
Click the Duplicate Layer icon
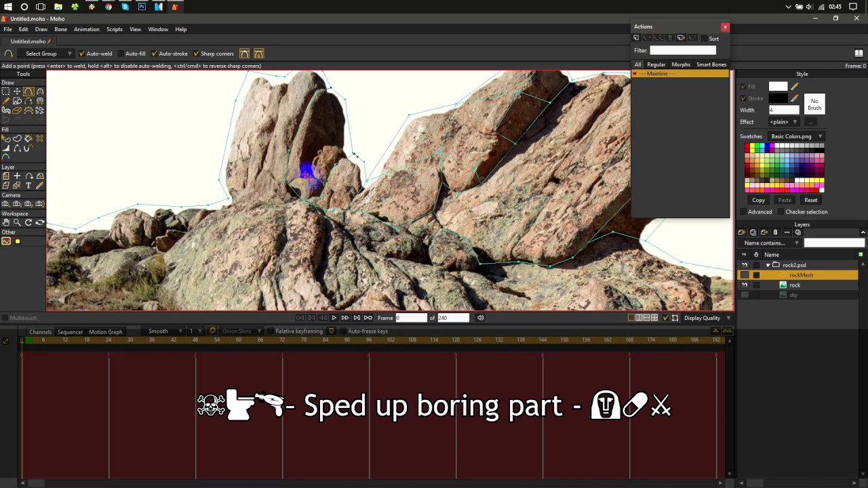(753, 232)
